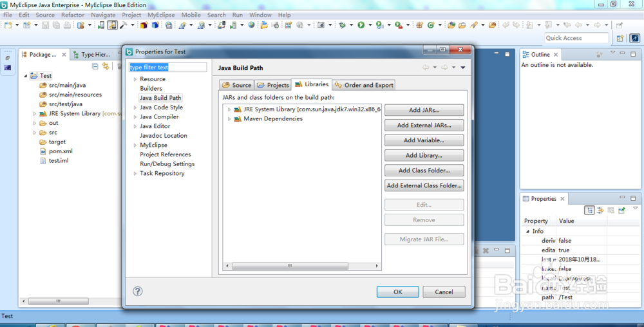Click the Run Last Tool icon with red toolbox
Viewport: 644px width, 327px height.
pyautogui.click(x=399, y=25)
